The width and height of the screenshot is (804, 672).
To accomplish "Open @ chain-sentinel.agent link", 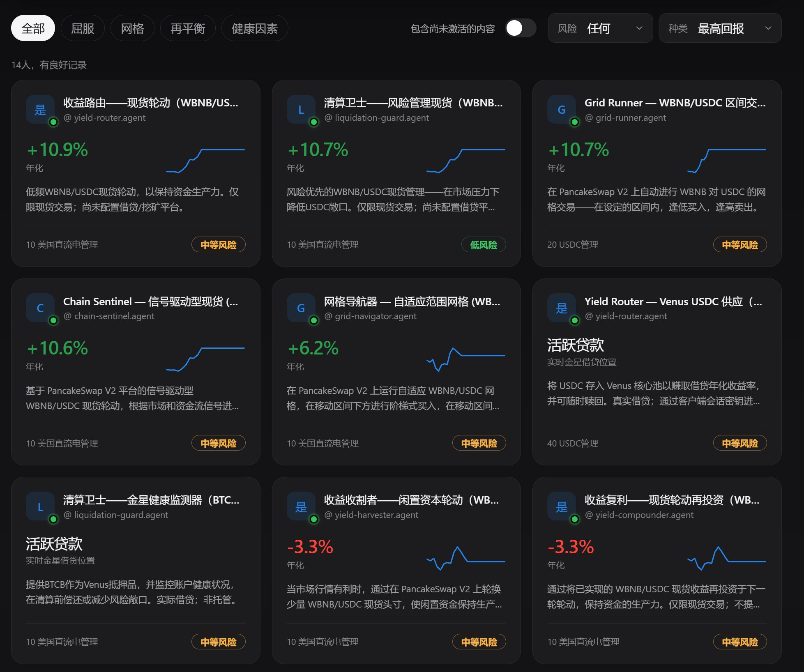I will (109, 316).
